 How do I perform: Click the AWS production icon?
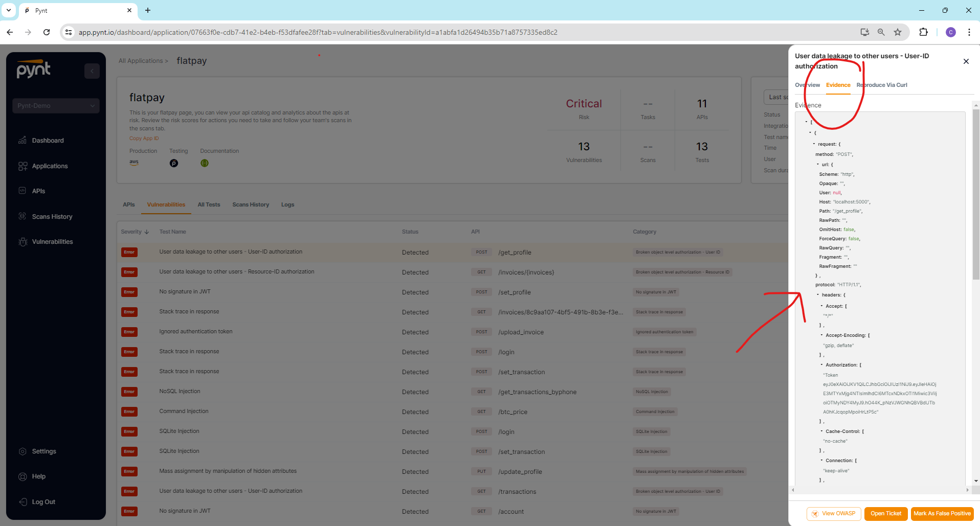point(134,162)
